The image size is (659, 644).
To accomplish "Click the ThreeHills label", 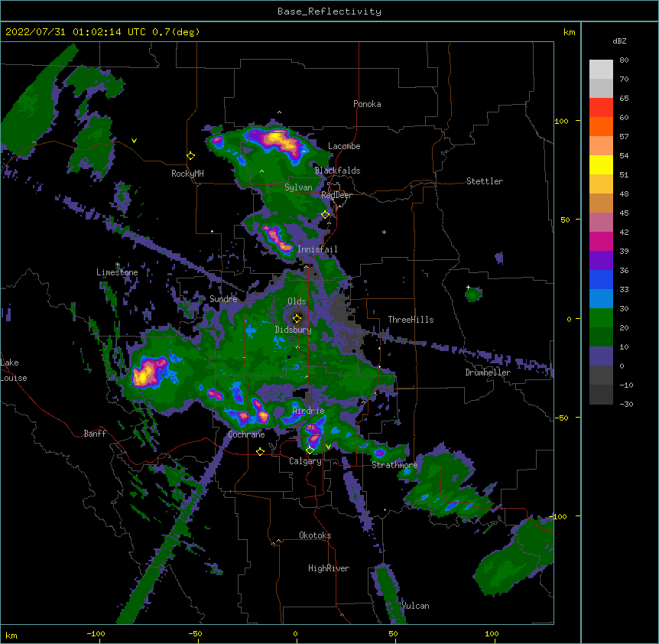I will pos(411,320).
